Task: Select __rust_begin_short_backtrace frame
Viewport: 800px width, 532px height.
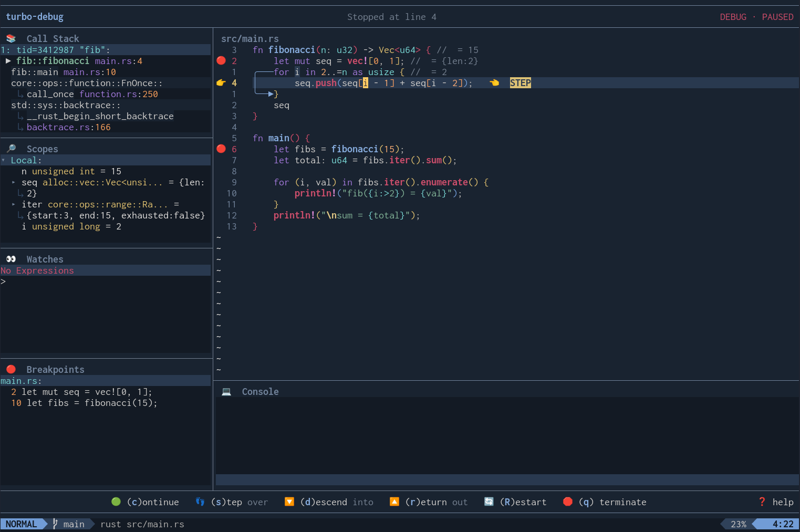Action: tap(100, 116)
